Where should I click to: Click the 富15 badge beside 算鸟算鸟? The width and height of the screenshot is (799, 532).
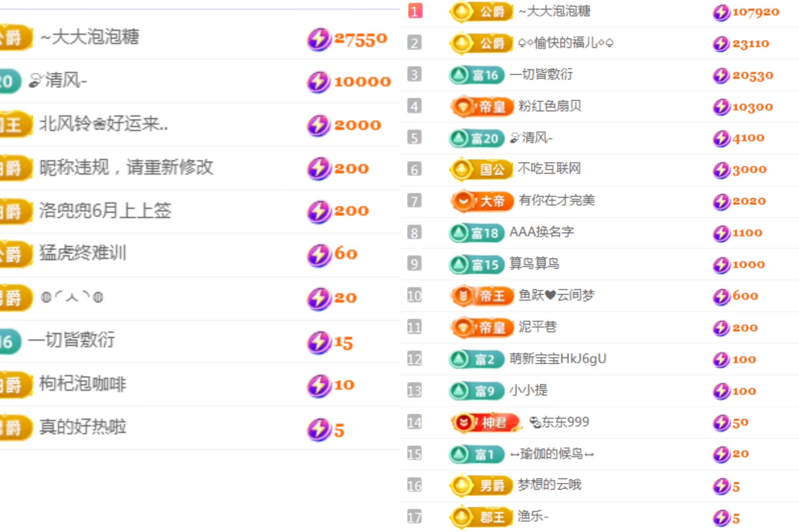coord(477,265)
